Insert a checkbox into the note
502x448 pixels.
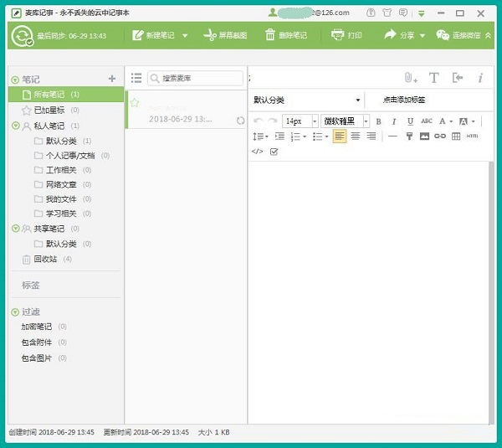[x=274, y=152]
